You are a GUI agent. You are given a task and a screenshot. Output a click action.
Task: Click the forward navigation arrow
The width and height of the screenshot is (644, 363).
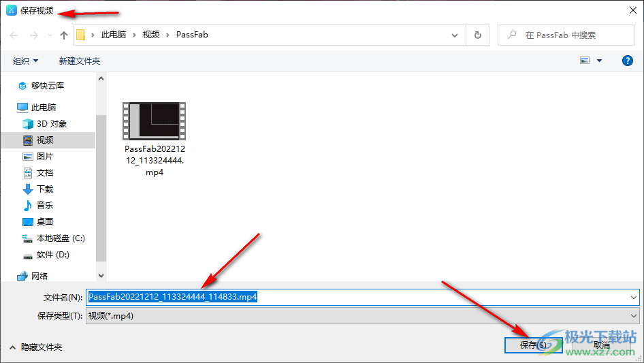33,35
